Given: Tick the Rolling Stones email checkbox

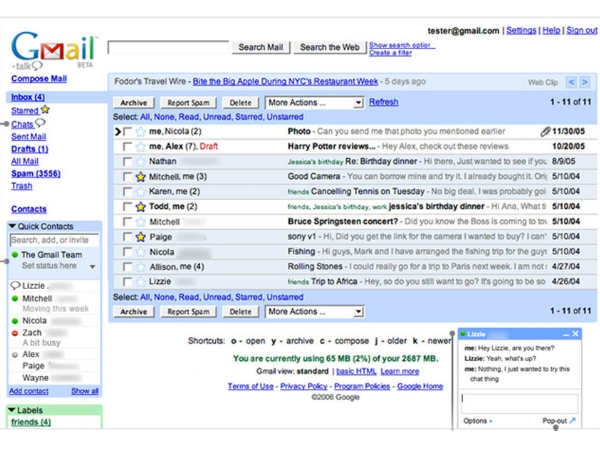Looking at the screenshot, I should (127, 267).
